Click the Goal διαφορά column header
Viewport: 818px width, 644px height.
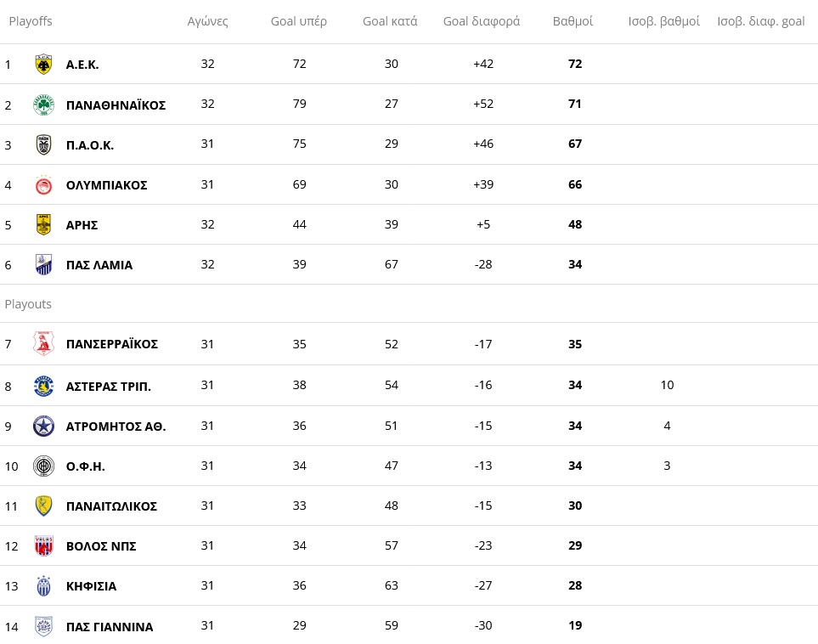(x=482, y=21)
